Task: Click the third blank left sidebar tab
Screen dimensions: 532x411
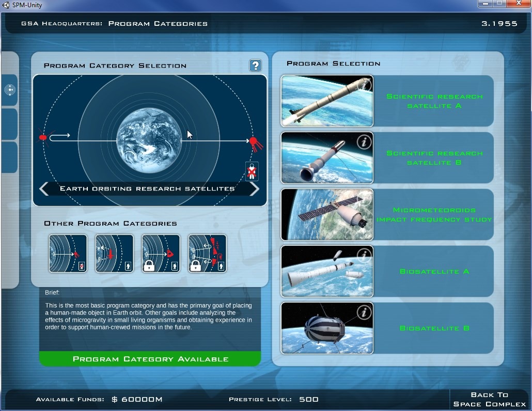Action: click(10, 157)
